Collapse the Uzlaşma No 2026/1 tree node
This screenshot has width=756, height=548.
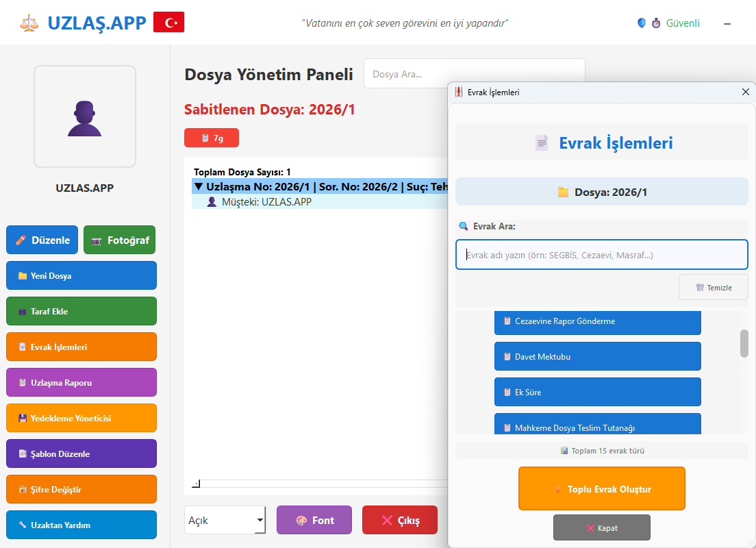click(x=199, y=186)
